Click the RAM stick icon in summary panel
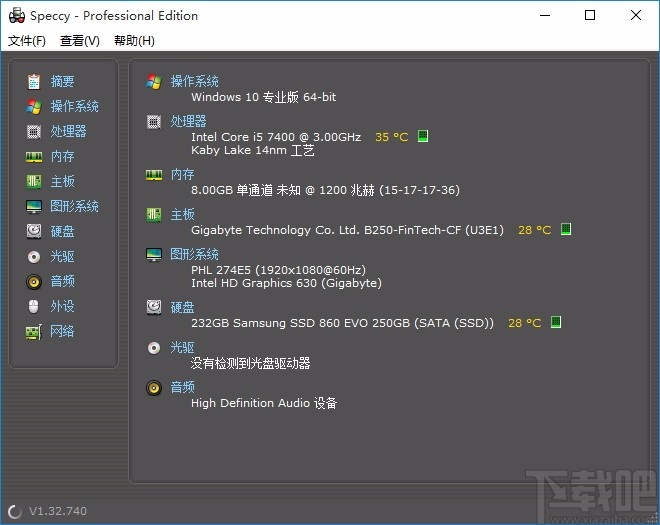660x525 pixels. [x=154, y=175]
